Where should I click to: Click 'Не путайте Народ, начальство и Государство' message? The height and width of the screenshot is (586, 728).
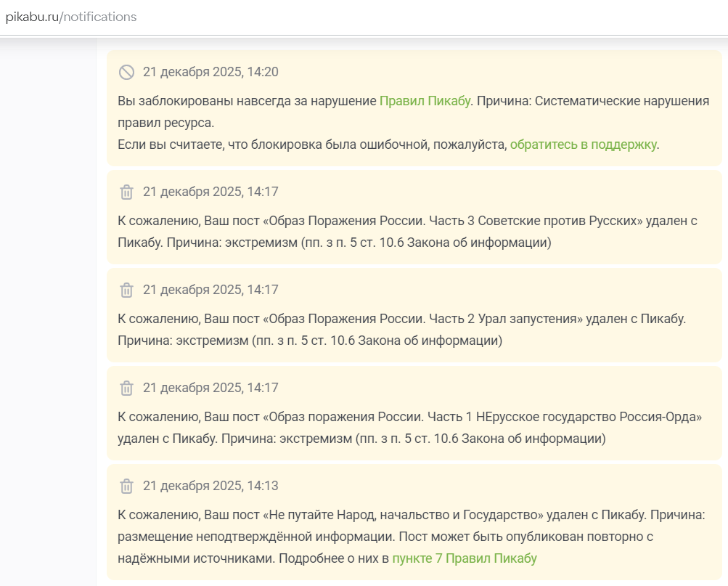coord(412,537)
